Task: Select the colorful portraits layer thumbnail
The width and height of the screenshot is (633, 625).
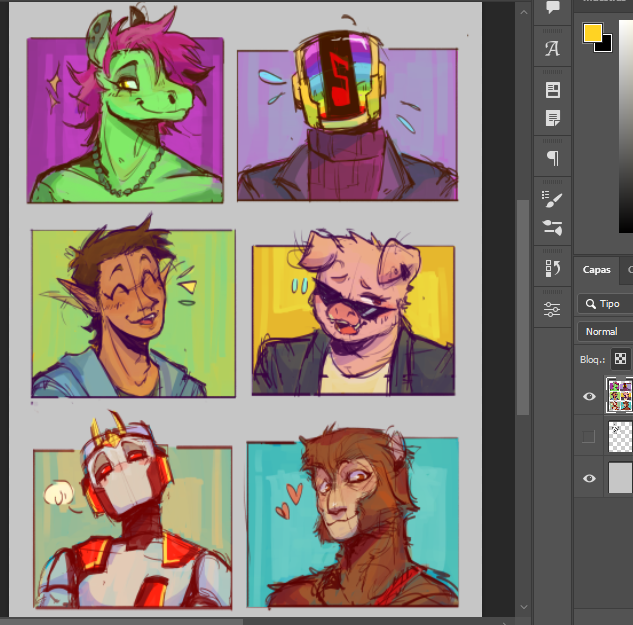Action: 620,395
